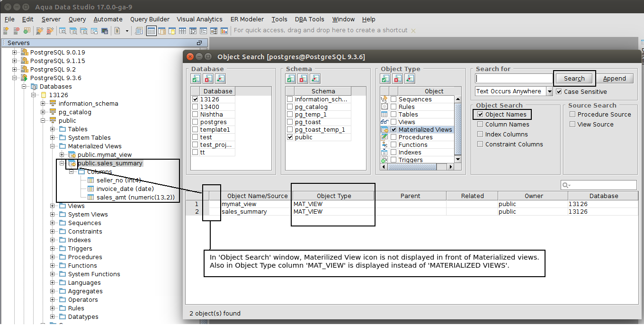
Task: Uncheck the Materialized Views object type checkbox
Action: coord(394,130)
